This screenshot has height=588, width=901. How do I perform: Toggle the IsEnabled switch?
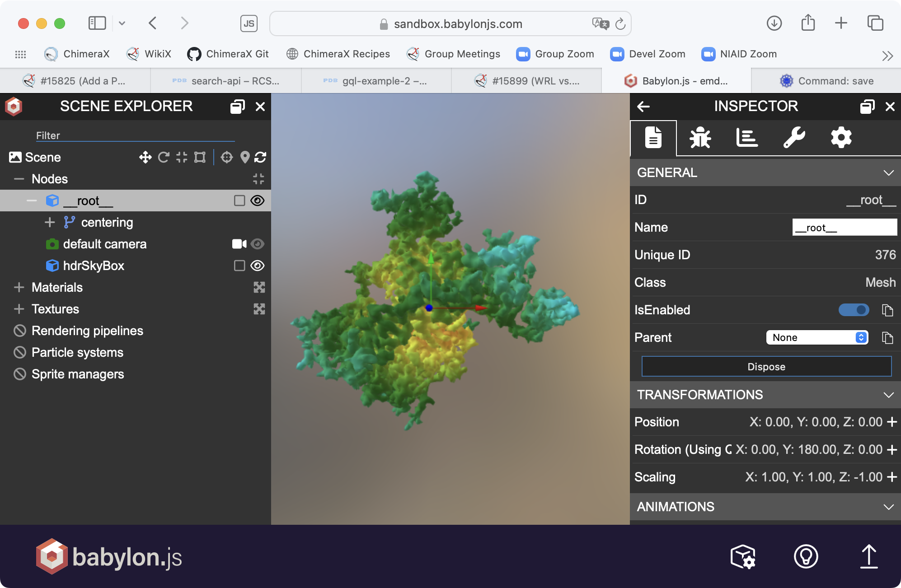coord(854,310)
